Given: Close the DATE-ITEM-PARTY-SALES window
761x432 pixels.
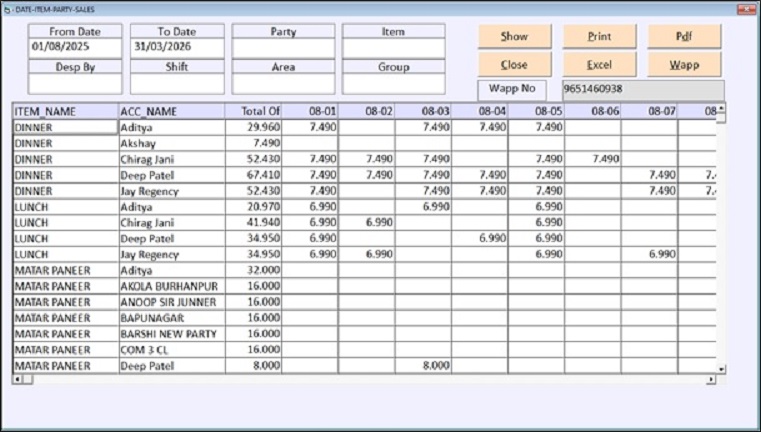Looking at the screenshot, I should pos(744,9).
